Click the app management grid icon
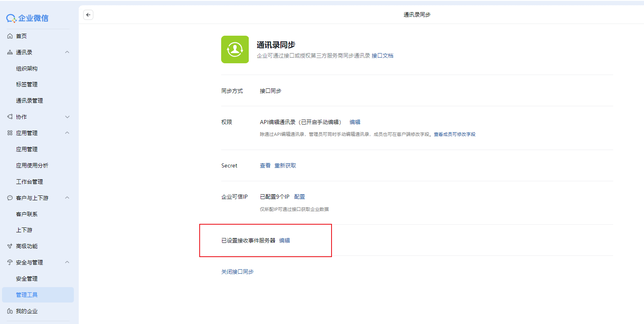 (10, 133)
